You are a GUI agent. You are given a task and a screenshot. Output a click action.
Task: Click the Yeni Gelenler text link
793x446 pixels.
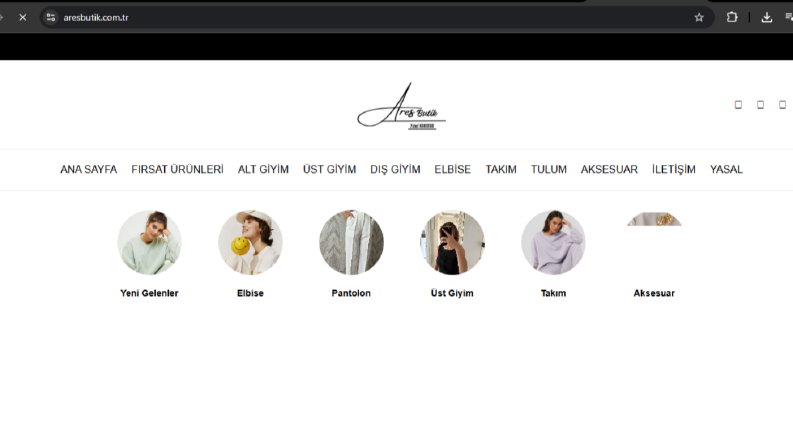149,293
